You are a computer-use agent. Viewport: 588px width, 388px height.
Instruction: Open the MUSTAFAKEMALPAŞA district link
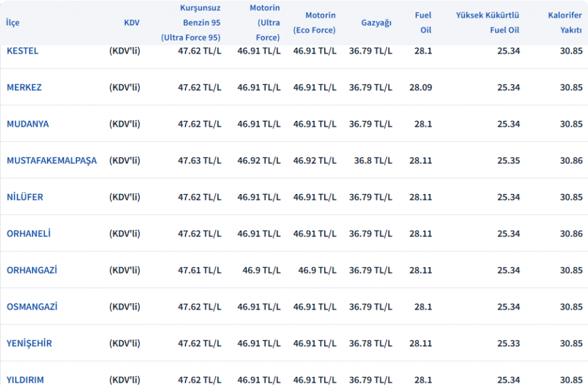point(52,161)
